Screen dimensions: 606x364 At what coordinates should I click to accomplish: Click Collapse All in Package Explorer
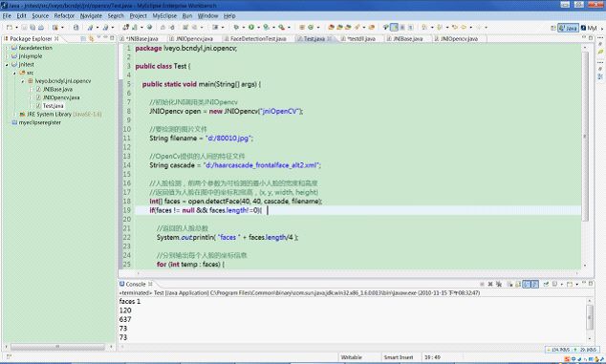tap(83, 38)
